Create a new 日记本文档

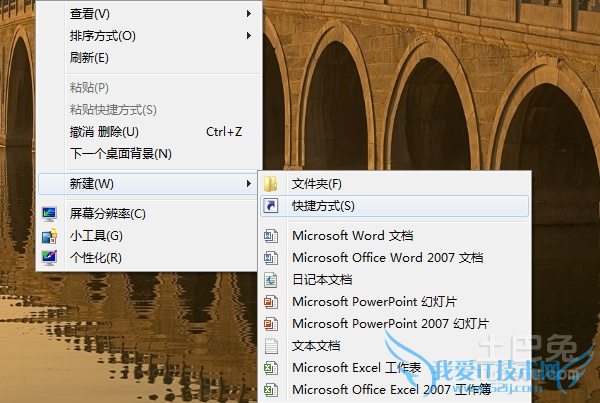(395, 280)
